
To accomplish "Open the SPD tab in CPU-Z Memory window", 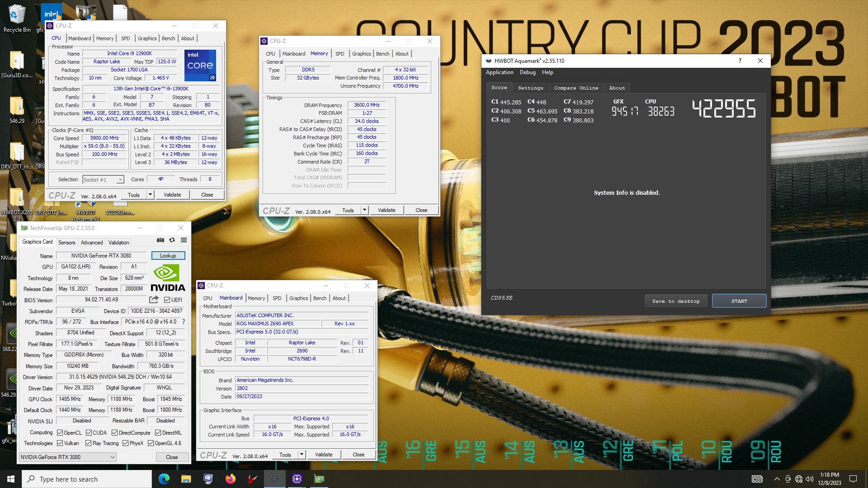I will point(340,53).
